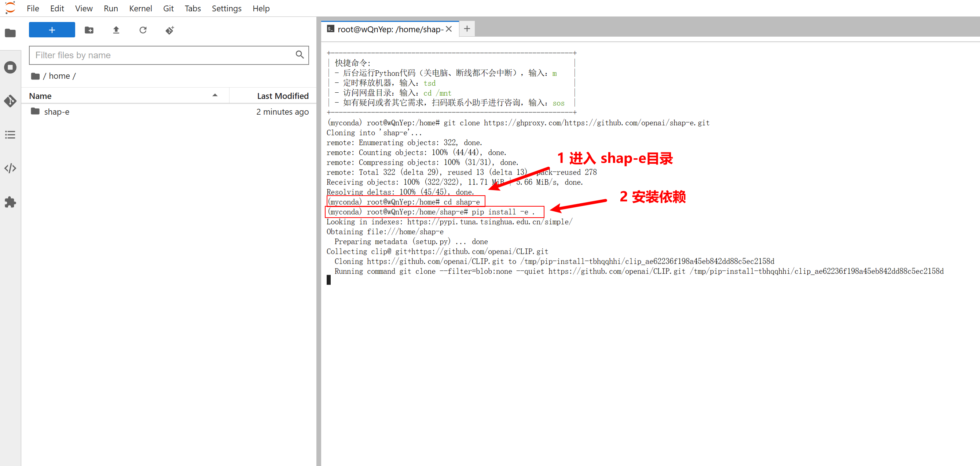
Task: Open the Git sidebar panel
Action: click(10, 101)
